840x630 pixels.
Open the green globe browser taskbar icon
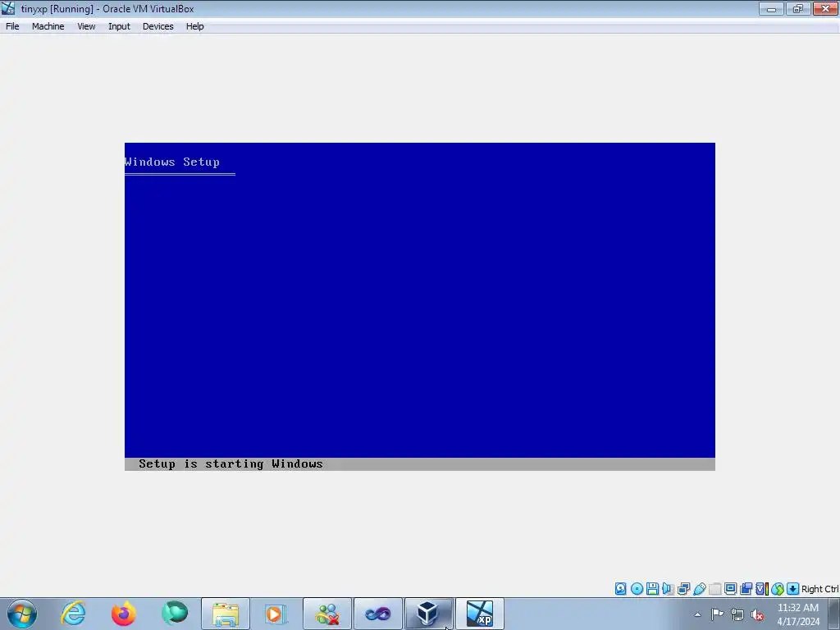pyautogui.click(x=175, y=614)
